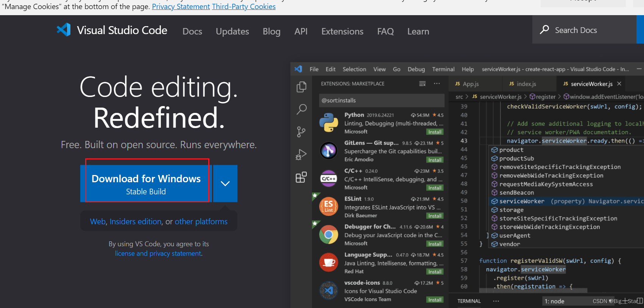Image resolution: width=644 pixels, height=308 pixels.
Task: Open Debug menu in VS Code window
Action: (416, 69)
